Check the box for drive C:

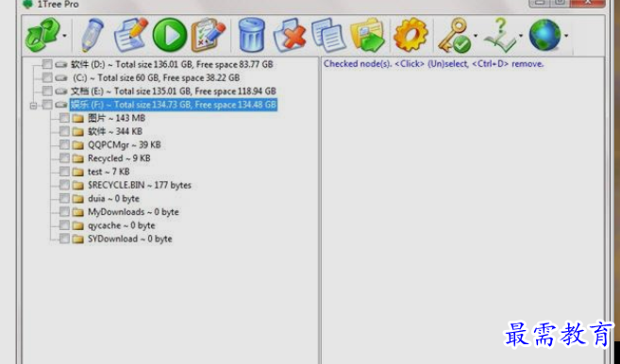pyautogui.click(x=47, y=77)
